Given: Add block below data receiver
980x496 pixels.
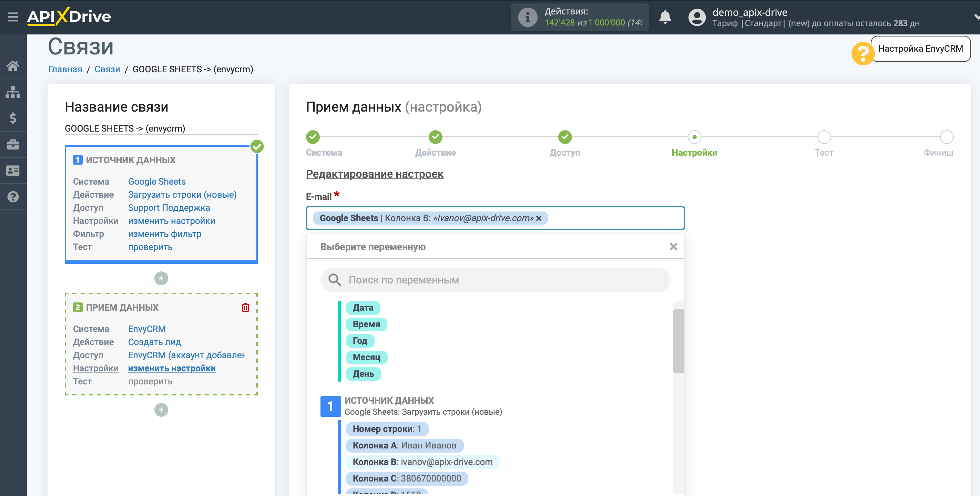Looking at the screenshot, I should click(161, 410).
